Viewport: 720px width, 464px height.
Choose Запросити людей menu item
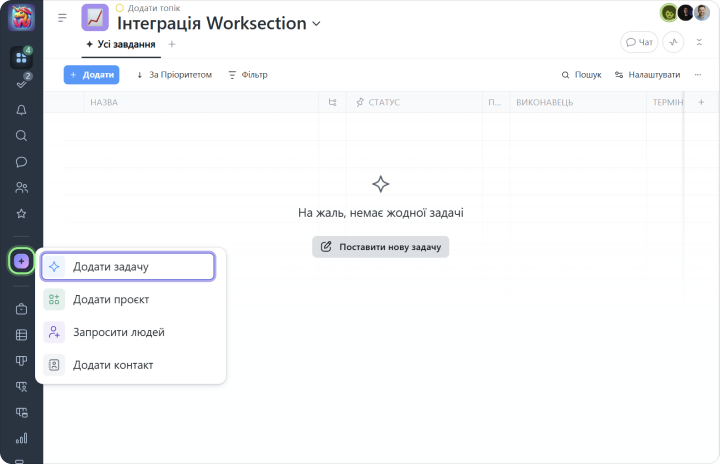(118, 332)
